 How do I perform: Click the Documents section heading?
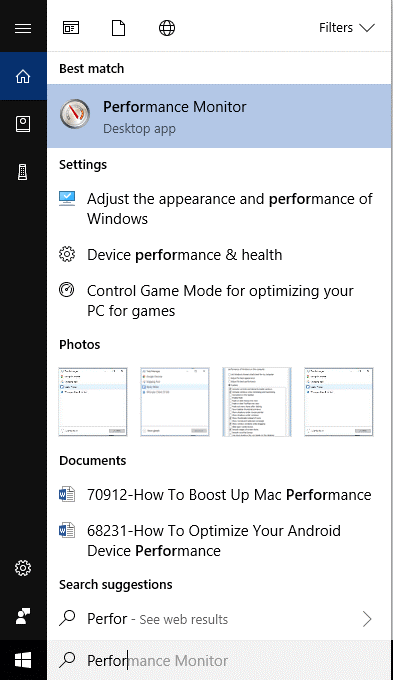[x=93, y=461]
